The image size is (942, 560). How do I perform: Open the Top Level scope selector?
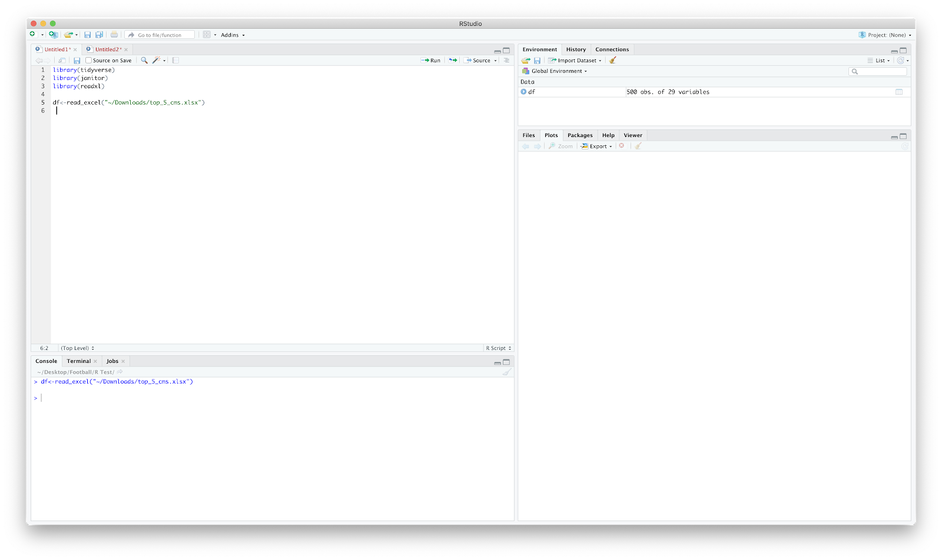click(x=77, y=348)
